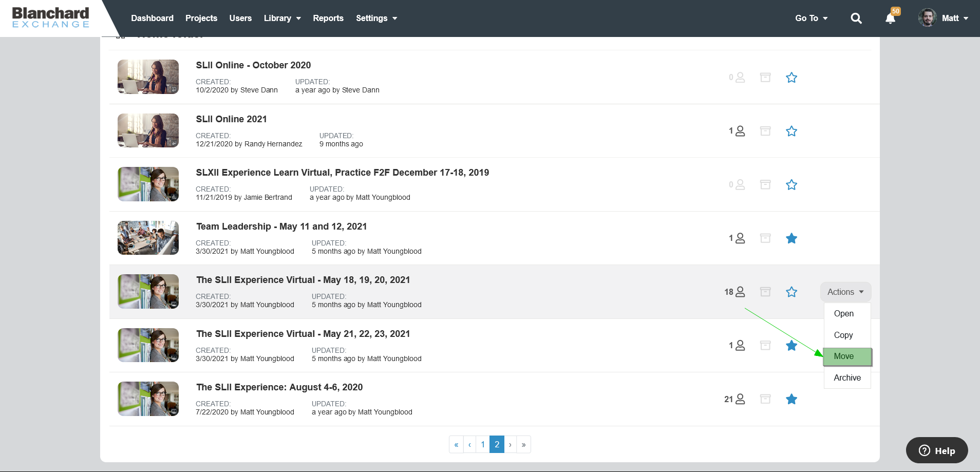Image resolution: width=980 pixels, height=472 pixels.
Task: Open The SLII Experience Virtual May 21 title
Action: click(x=303, y=334)
